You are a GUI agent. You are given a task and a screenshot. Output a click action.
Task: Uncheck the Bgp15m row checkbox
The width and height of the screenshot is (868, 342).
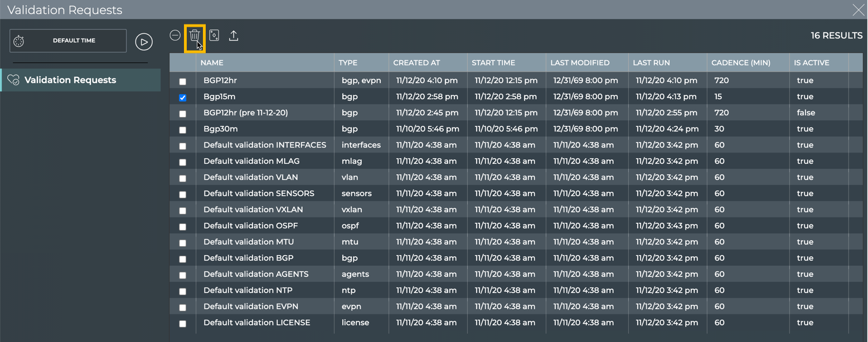182,97
